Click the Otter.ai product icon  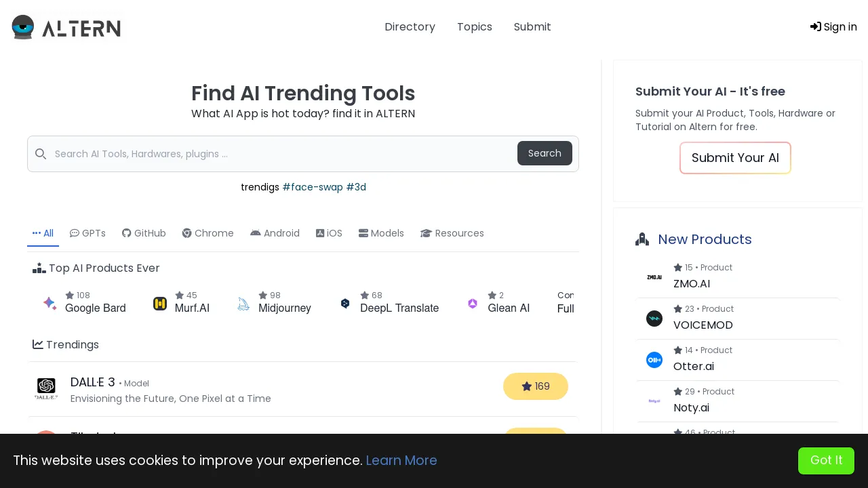tap(654, 360)
